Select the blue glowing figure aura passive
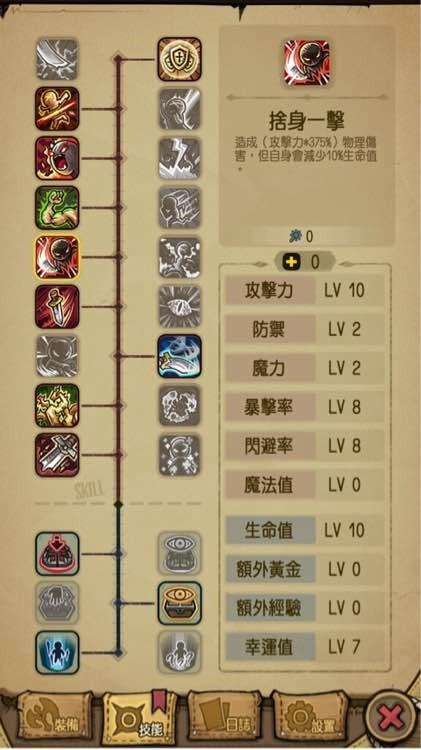The height and width of the screenshot is (750, 421). [57, 652]
